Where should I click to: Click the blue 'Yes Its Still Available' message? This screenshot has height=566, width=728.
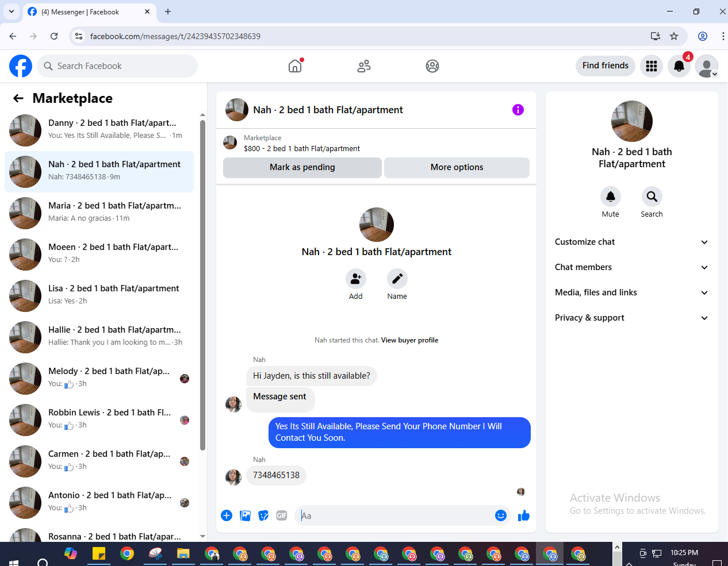click(x=400, y=432)
